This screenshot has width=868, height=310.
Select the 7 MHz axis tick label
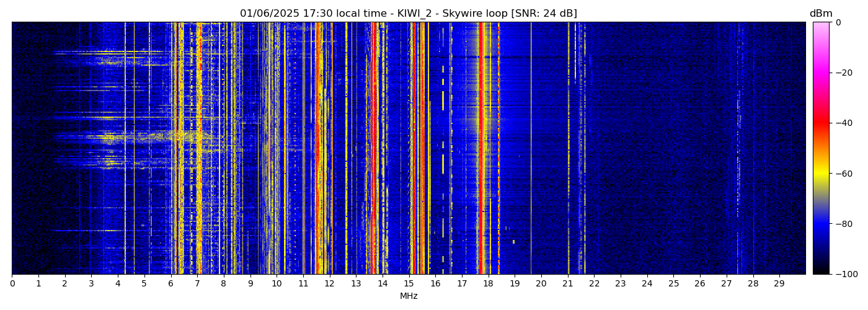click(x=197, y=283)
